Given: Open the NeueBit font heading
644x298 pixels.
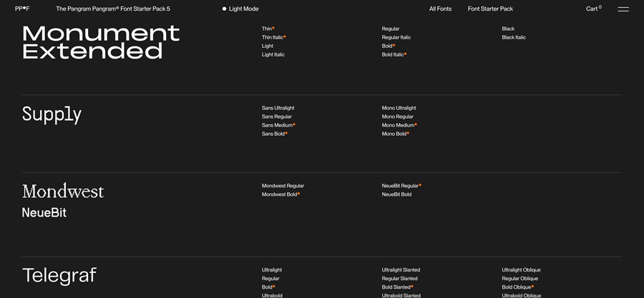Looking at the screenshot, I should click(x=44, y=213).
